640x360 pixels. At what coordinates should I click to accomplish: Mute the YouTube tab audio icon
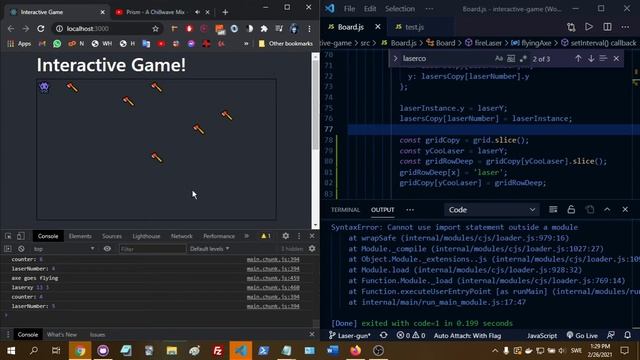pos(198,12)
